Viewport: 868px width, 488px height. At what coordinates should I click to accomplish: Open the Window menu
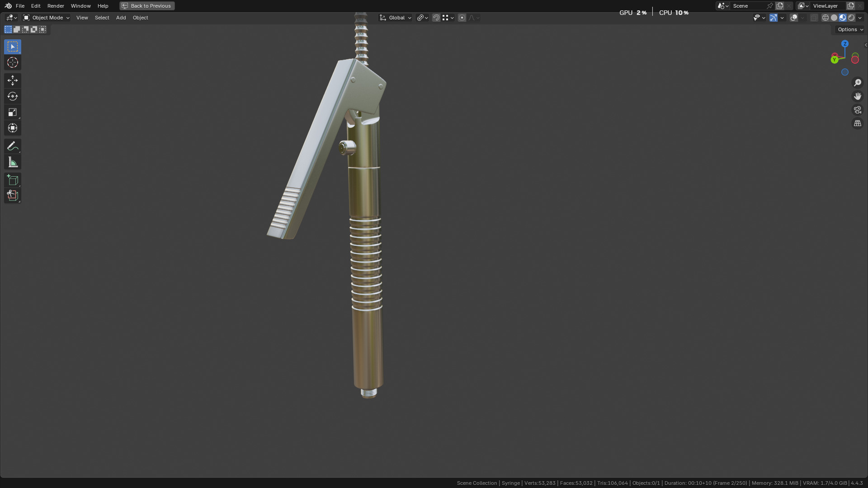coord(80,6)
